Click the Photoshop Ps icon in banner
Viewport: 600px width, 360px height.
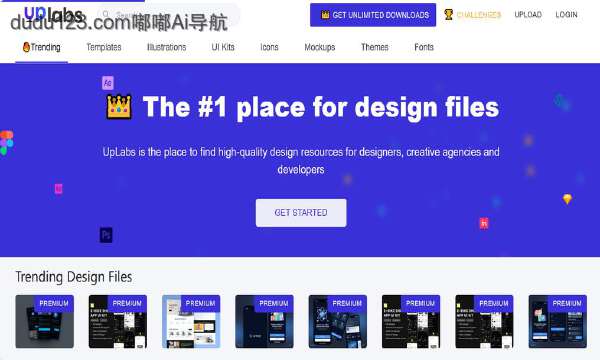point(106,235)
